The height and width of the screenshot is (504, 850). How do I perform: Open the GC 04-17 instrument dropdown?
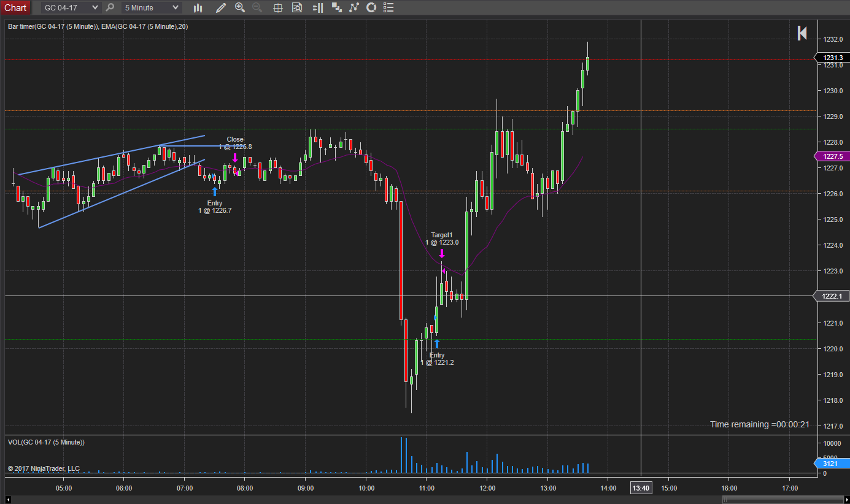(x=71, y=7)
